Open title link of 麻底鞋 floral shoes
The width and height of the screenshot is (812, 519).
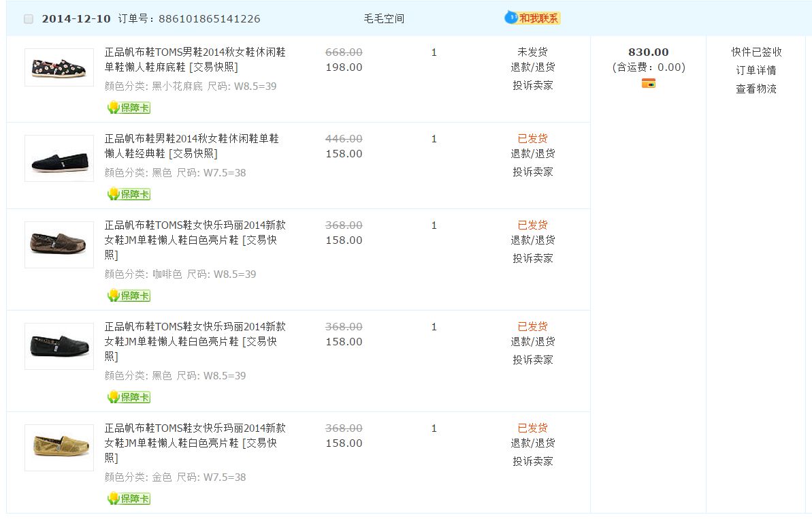pos(195,59)
